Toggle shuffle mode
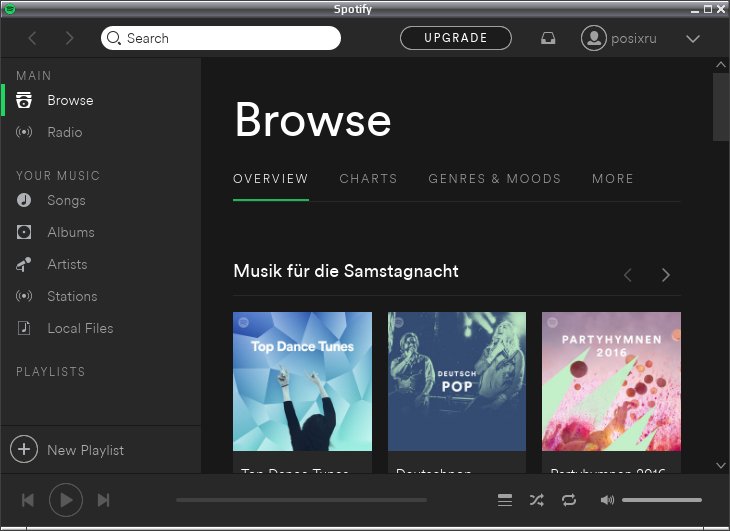 pyautogui.click(x=536, y=500)
